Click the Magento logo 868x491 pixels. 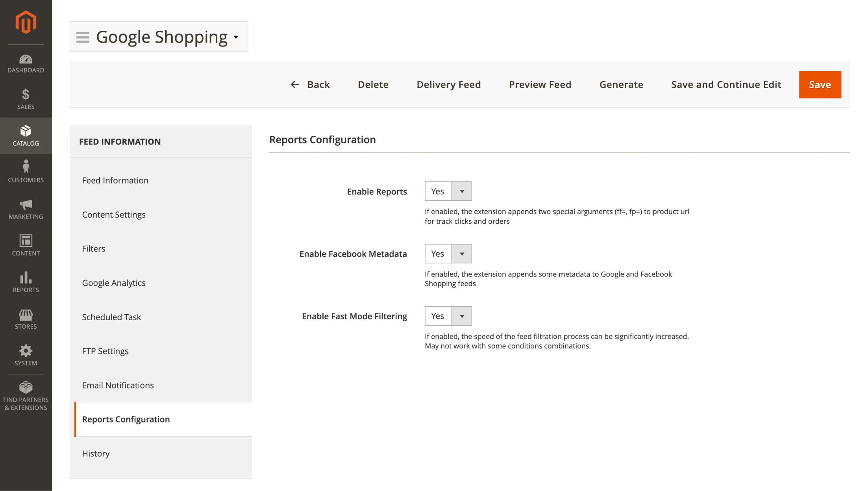click(x=26, y=22)
